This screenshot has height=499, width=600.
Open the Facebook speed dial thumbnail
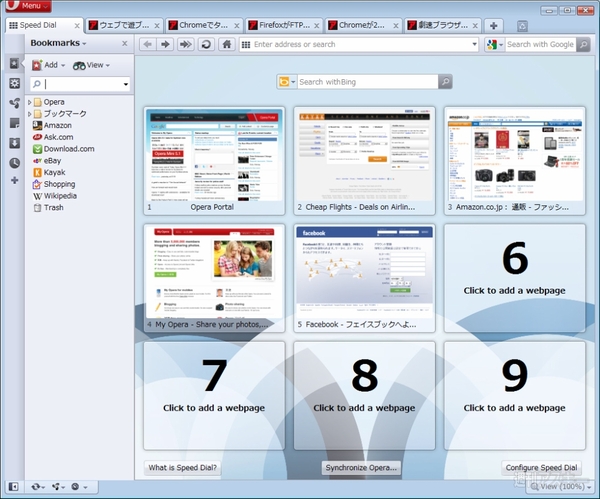pyautogui.click(x=364, y=278)
